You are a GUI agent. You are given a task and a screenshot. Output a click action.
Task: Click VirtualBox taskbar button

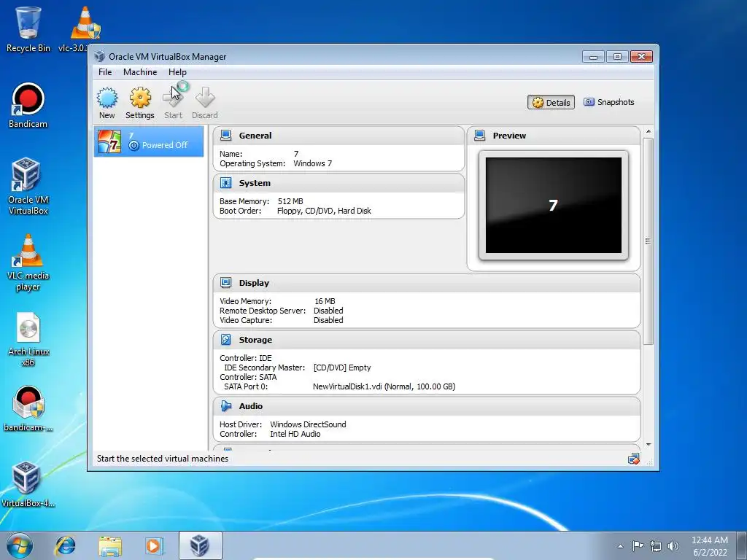pyautogui.click(x=200, y=545)
